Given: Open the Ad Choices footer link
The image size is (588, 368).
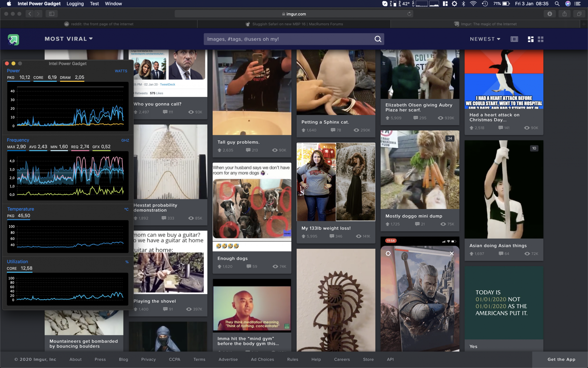Looking at the screenshot, I should 262,359.
